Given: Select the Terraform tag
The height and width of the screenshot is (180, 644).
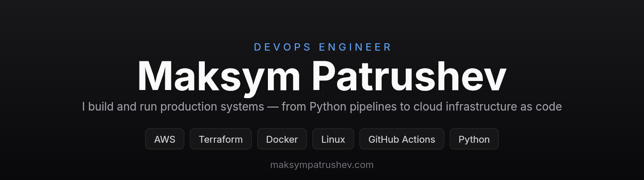Looking at the screenshot, I should point(221,139).
